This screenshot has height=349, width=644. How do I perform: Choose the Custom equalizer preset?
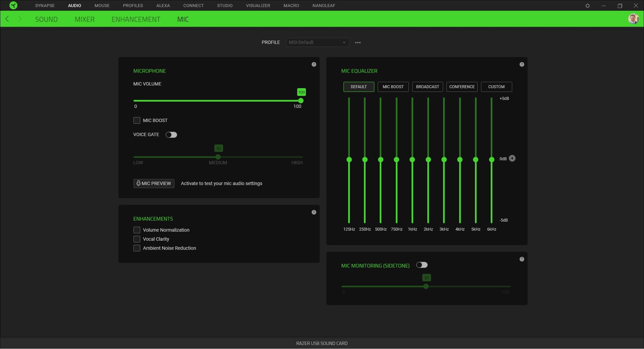(496, 87)
